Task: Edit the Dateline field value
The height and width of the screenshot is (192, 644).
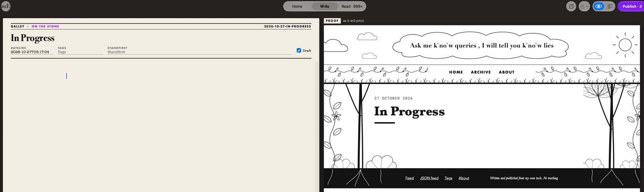Action: [x=32, y=52]
